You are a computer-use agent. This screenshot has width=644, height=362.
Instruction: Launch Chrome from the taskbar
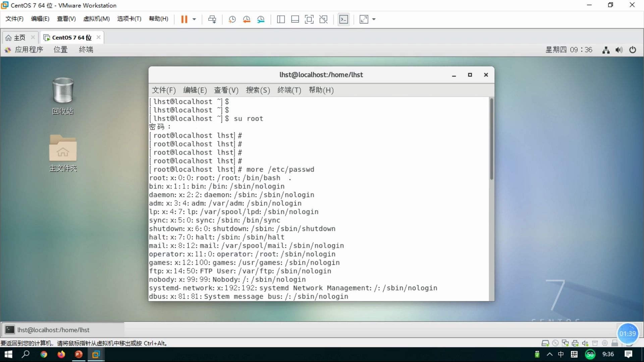pos(44,354)
